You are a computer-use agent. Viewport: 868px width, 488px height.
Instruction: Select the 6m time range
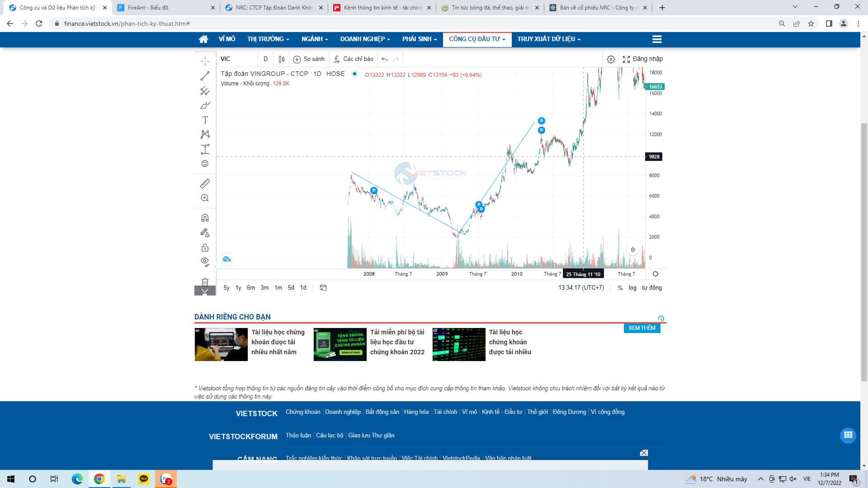[x=251, y=288]
